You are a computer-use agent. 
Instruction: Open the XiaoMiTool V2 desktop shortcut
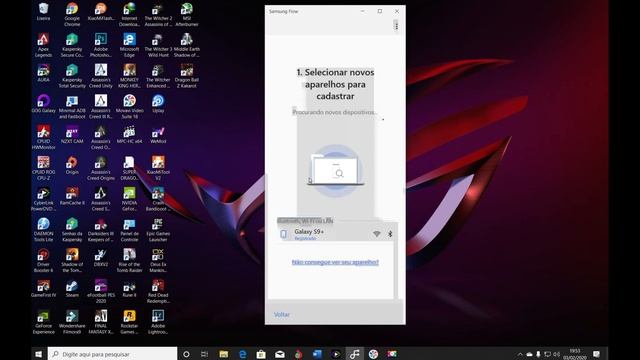click(x=158, y=168)
